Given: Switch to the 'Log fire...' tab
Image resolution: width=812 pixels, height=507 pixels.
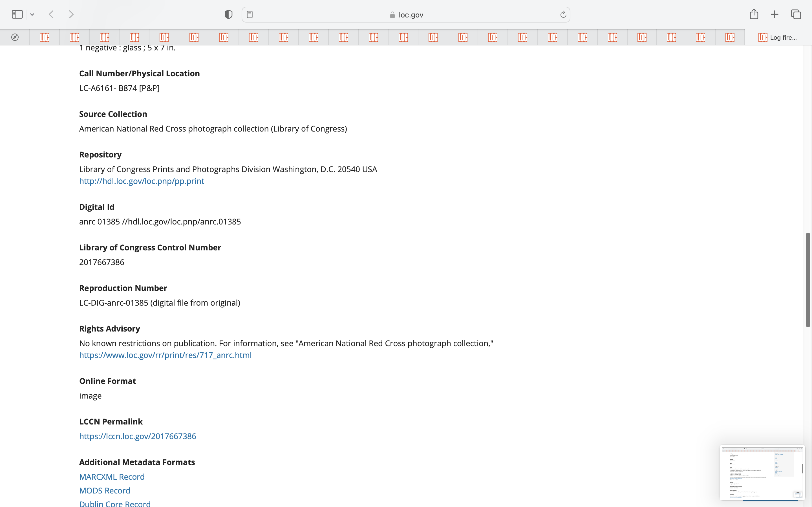Looking at the screenshot, I should [x=778, y=37].
